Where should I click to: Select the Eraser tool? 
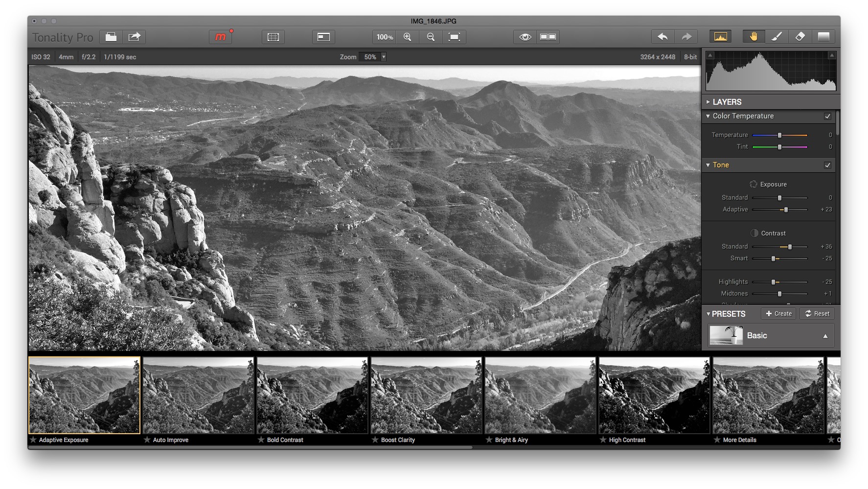click(800, 36)
